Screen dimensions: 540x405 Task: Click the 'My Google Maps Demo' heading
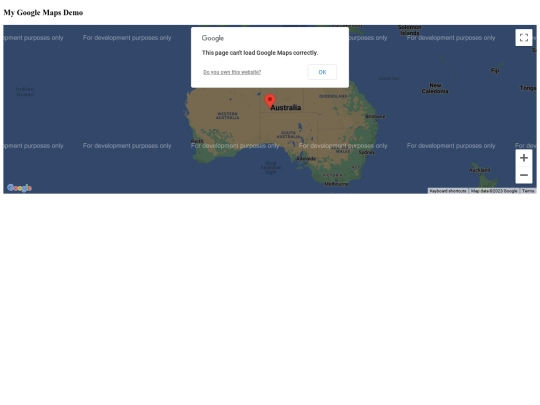(x=43, y=12)
